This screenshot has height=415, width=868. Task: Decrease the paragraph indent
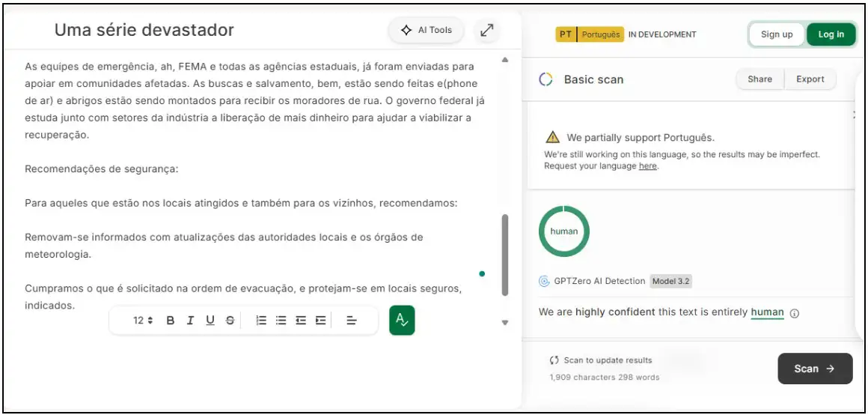301,321
